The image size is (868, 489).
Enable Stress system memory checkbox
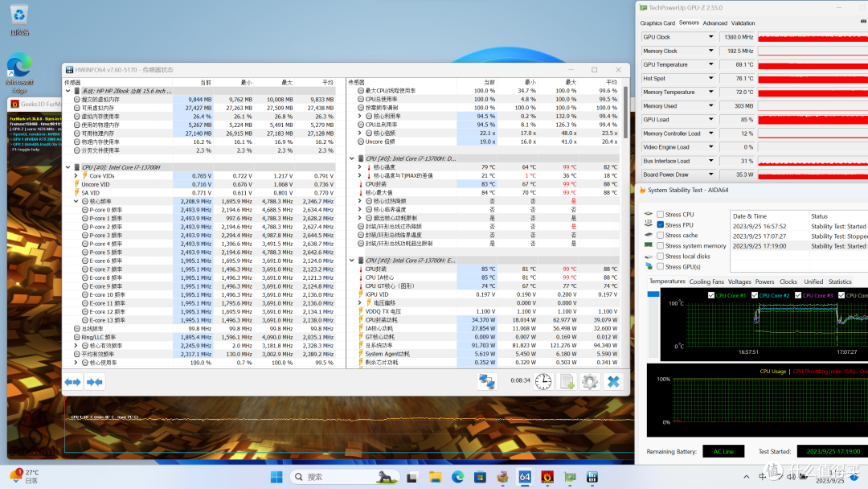661,246
